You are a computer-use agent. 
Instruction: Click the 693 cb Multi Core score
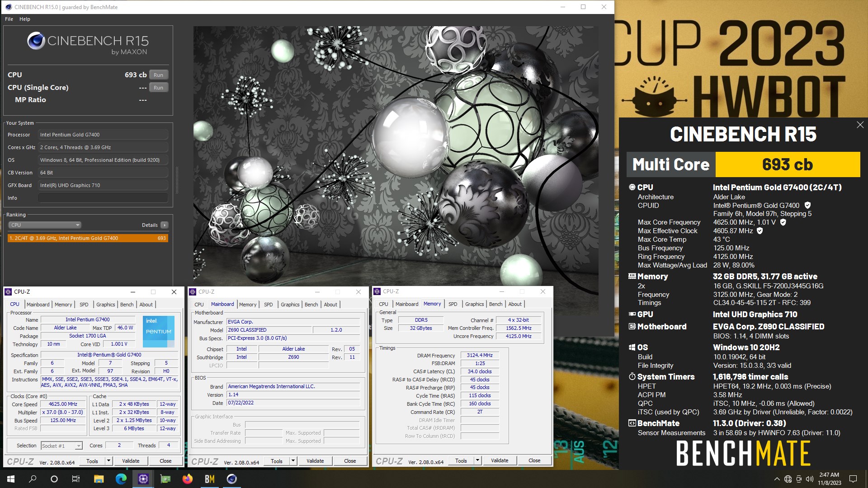point(788,164)
